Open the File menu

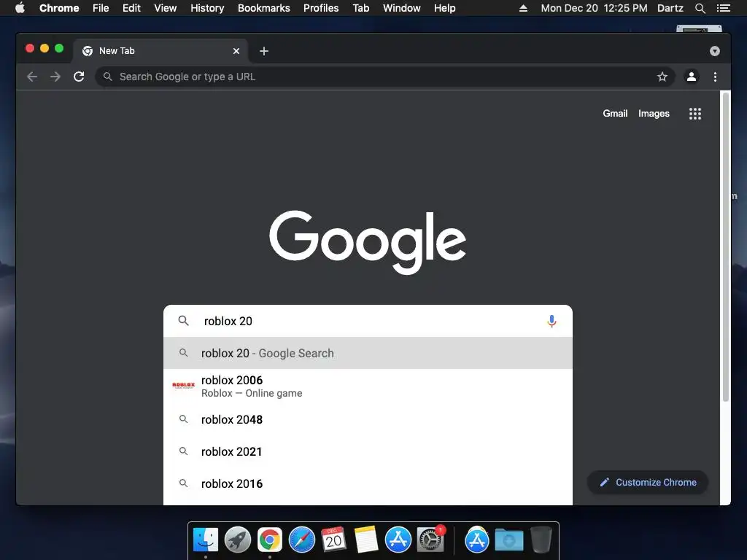[x=101, y=8]
